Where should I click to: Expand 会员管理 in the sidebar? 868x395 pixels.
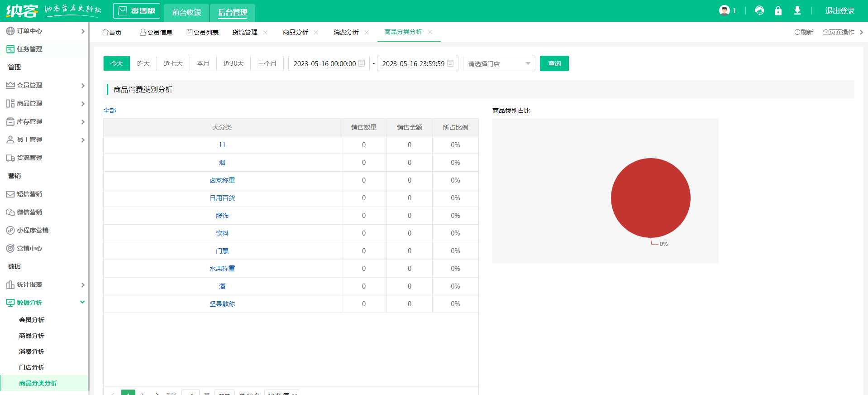click(44, 85)
